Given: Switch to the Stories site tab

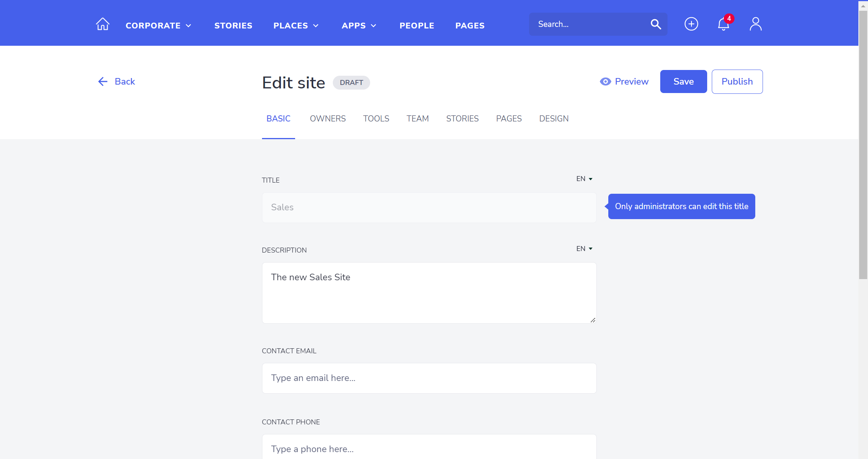Looking at the screenshot, I should click(462, 119).
